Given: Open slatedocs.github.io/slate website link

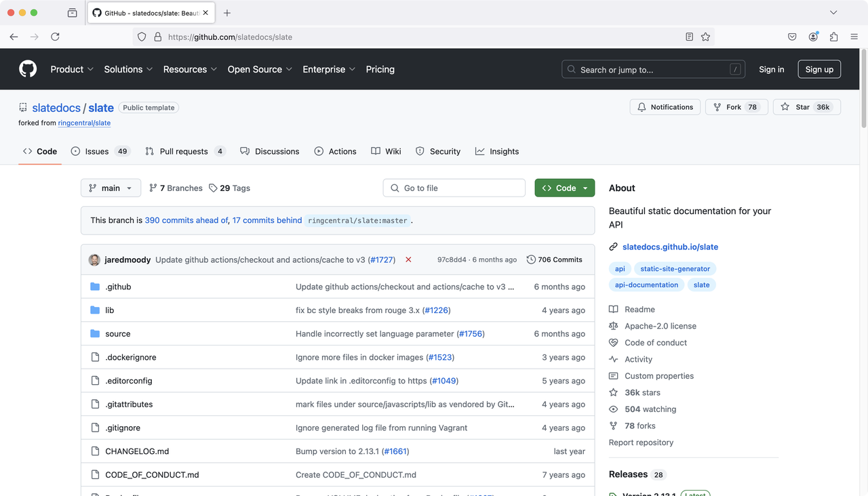Looking at the screenshot, I should (670, 247).
